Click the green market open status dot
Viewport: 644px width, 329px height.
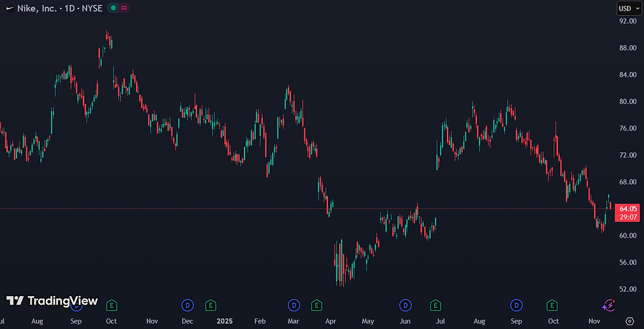[113, 8]
